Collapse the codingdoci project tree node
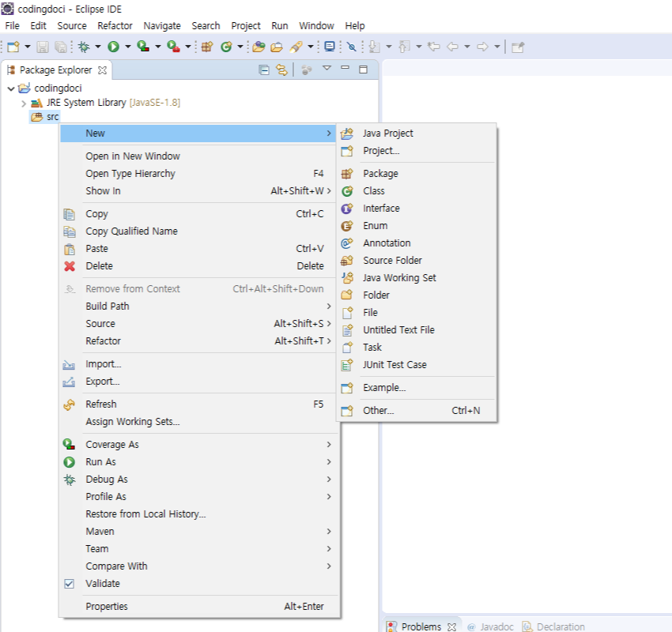672x632 pixels. tap(11, 88)
